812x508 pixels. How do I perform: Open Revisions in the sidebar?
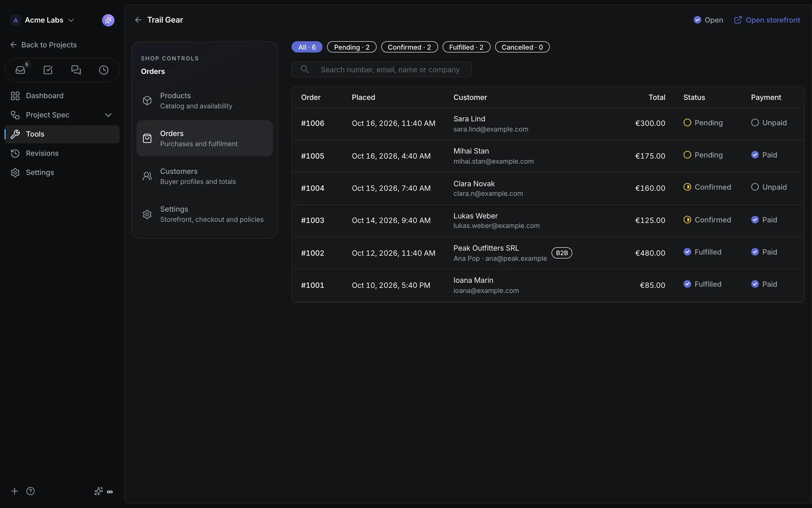click(x=62, y=153)
